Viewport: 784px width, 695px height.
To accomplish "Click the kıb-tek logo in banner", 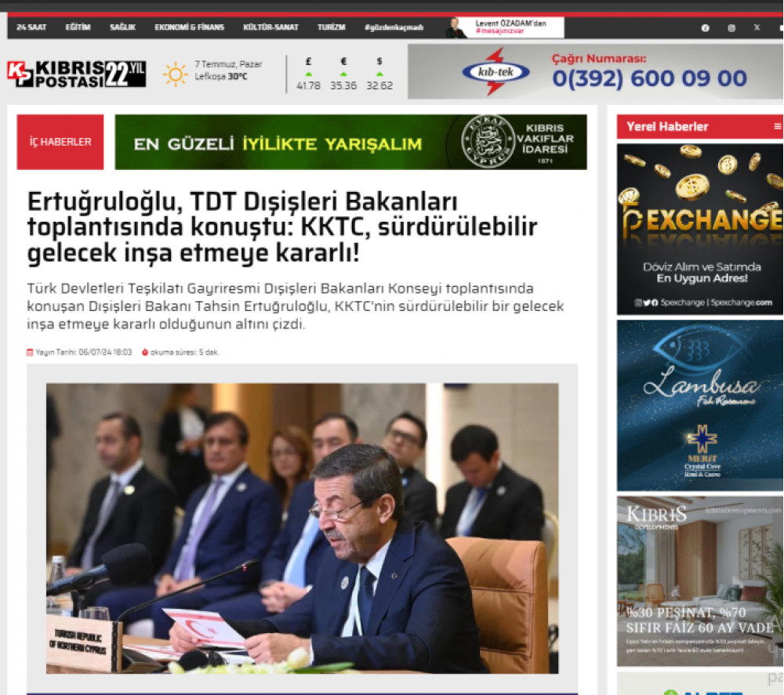I will point(495,72).
